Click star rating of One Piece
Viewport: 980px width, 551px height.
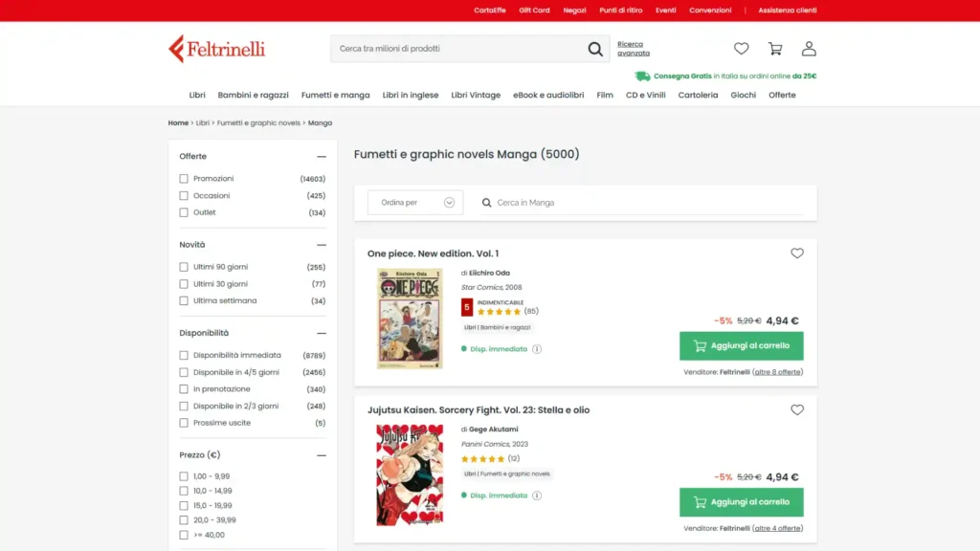click(x=499, y=311)
